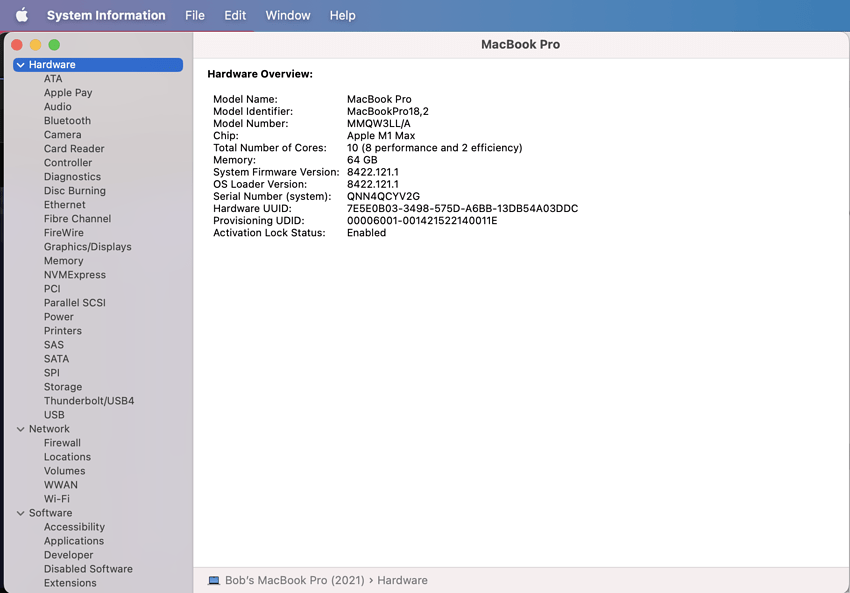Select Bluetooth in the sidebar
850x593 pixels.
[66, 120]
